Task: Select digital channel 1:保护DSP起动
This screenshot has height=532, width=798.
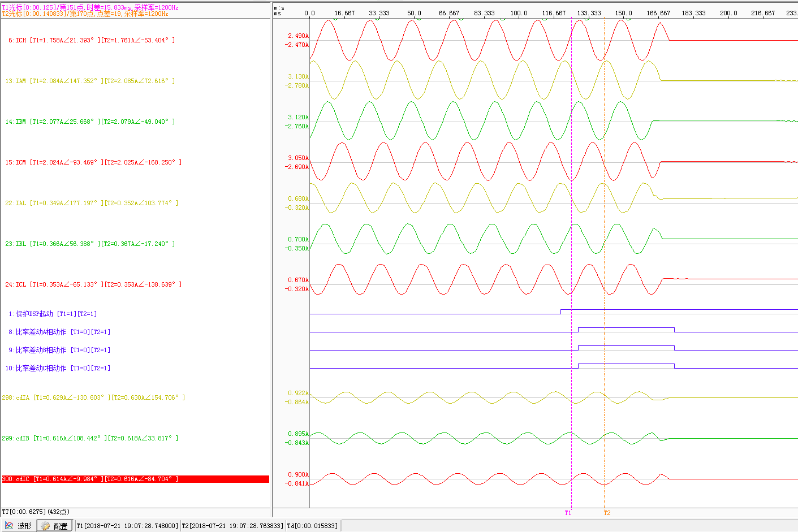Action: tap(53, 314)
